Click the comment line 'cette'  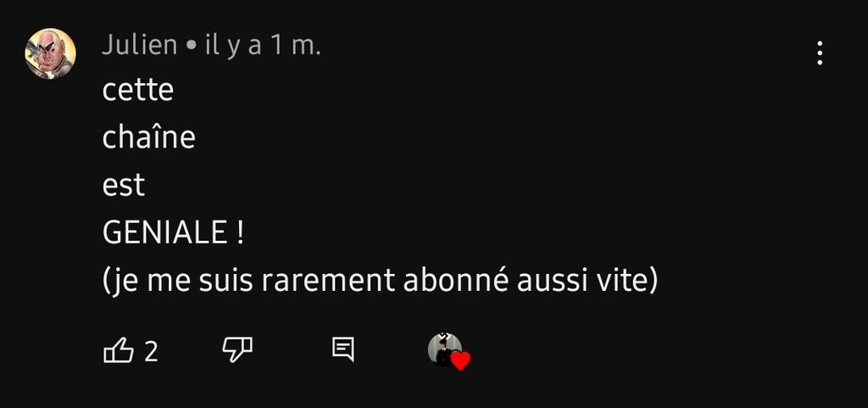click(x=138, y=90)
